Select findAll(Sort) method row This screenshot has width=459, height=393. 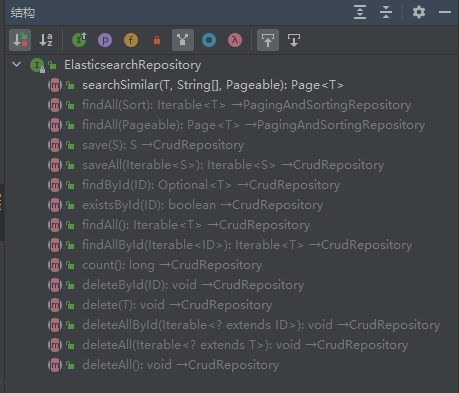(x=246, y=105)
